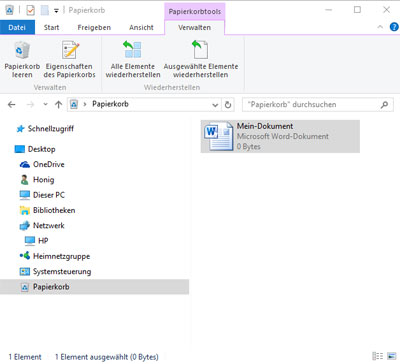Click the search magnifier icon

tap(384, 105)
